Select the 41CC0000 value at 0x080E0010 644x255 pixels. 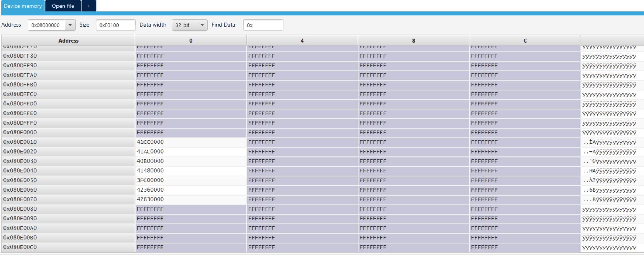[150, 142]
